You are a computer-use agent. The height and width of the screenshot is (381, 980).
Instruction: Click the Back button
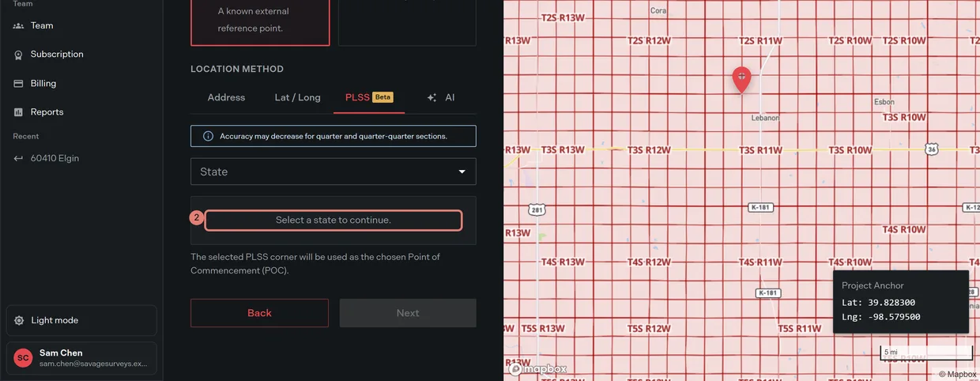[x=259, y=313]
